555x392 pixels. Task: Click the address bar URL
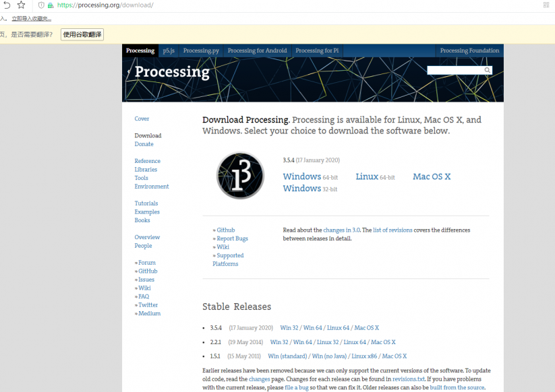click(105, 5)
